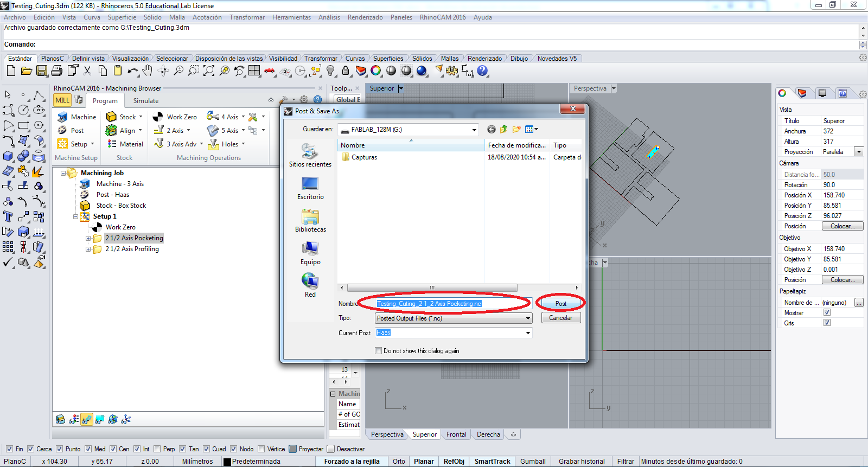Click the Colocar button next to Objetivo Posición
The width and height of the screenshot is (868, 467).
pyautogui.click(x=843, y=280)
